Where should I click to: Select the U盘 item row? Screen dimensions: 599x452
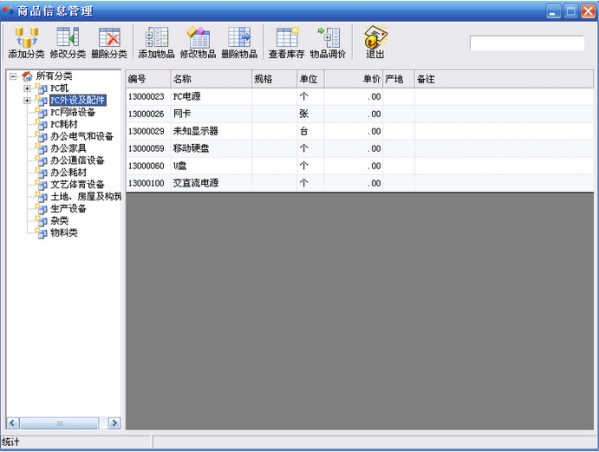click(x=359, y=166)
